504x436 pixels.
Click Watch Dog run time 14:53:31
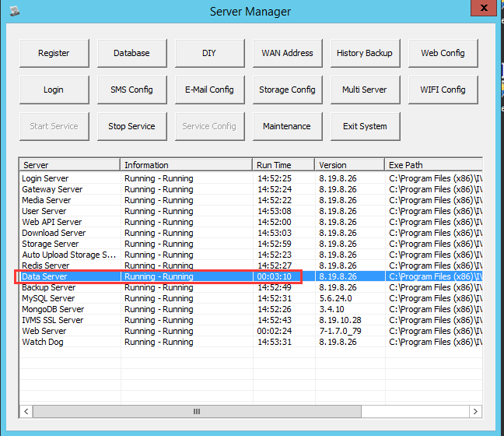(x=275, y=343)
